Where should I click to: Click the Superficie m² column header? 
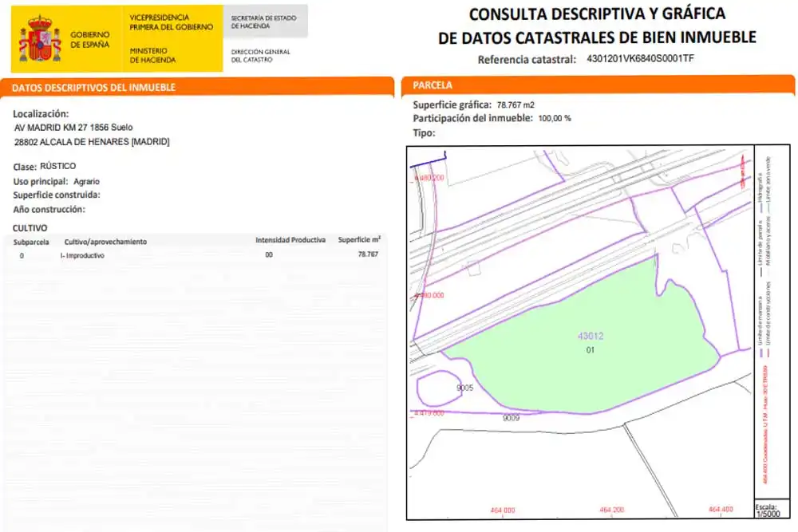[359, 239]
